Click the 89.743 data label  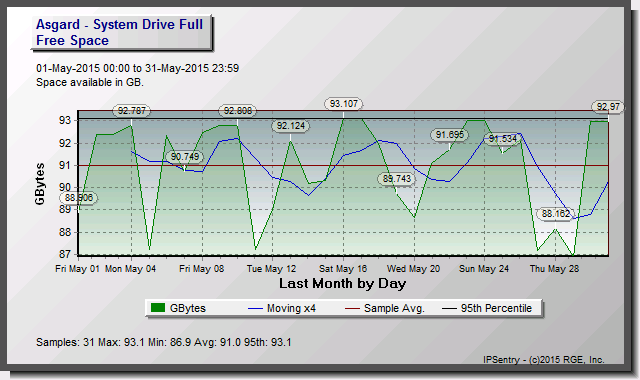[397, 179]
